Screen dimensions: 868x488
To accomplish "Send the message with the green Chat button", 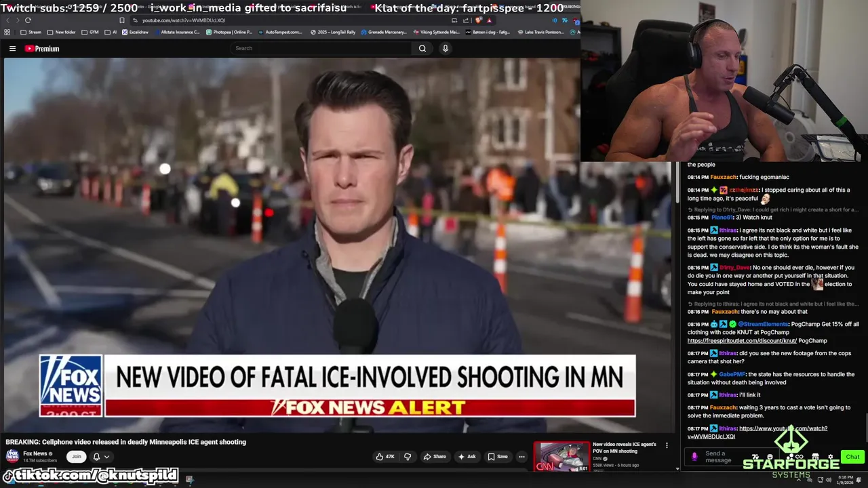I will click(x=852, y=457).
